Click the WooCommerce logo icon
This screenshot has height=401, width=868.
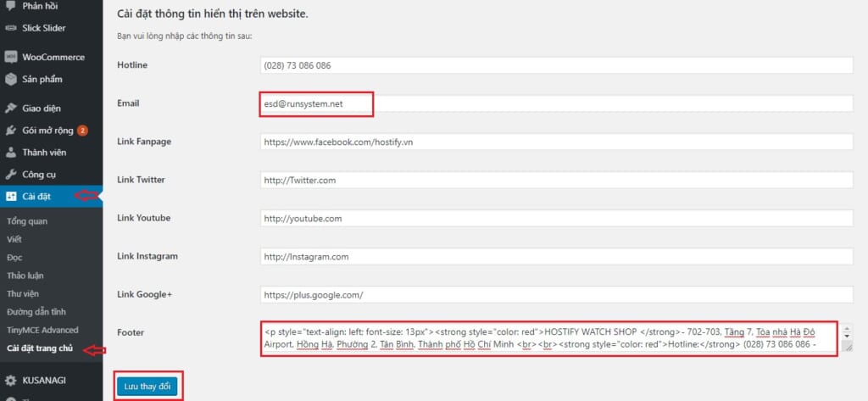click(10, 57)
